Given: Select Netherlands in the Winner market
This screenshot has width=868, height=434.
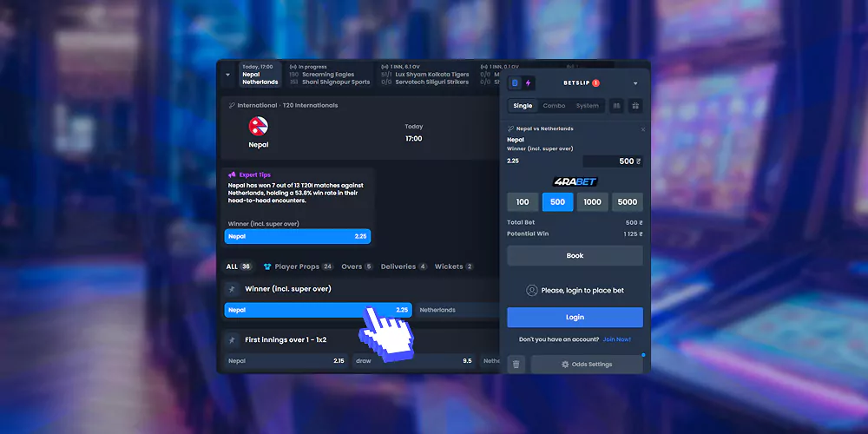Looking at the screenshot, I should click(x=457, y=310).
